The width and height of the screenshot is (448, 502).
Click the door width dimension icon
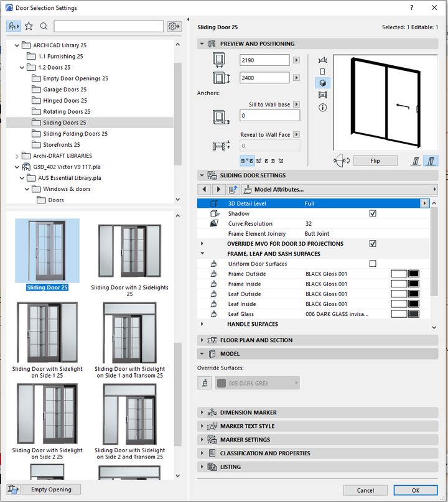click(x=219, y=60)
